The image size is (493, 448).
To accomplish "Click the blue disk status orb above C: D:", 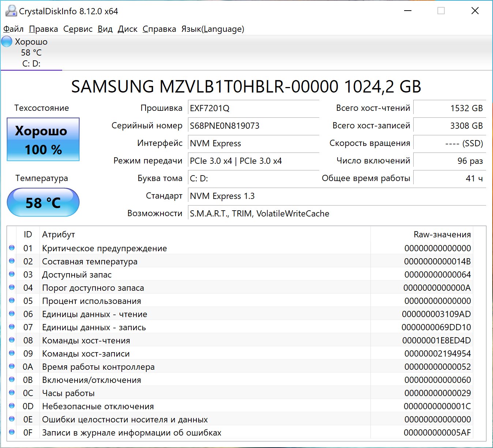I will (x=7, y=42).
